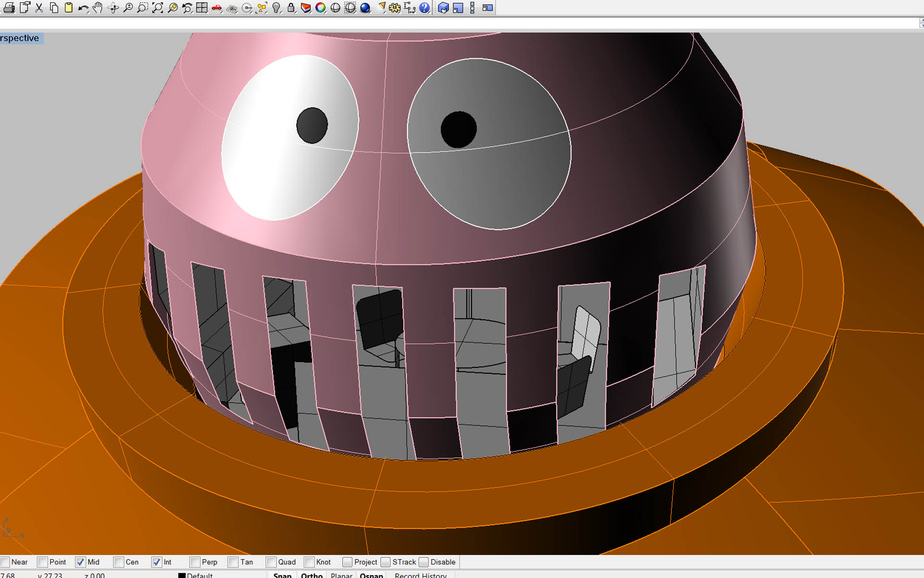924x578 pixels.
Task: Enable the Quad object snap checkbox
Action: point(271,562)
